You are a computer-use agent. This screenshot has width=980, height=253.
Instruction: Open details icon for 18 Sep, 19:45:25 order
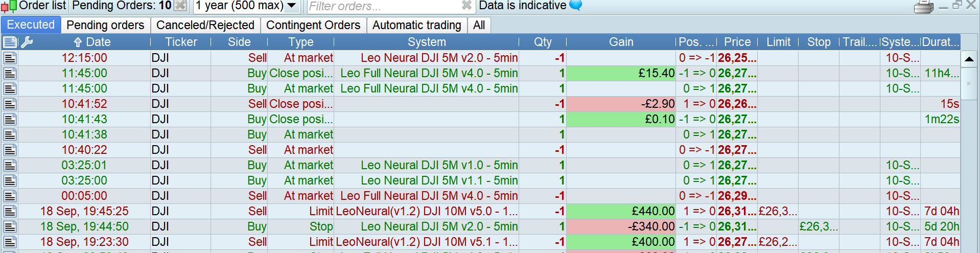tap(10, 212)
